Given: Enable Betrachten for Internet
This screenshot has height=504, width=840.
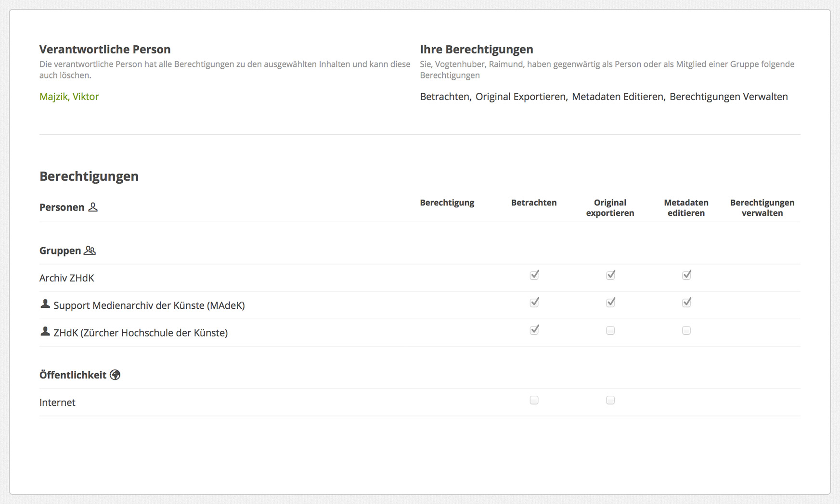Looking at the screenshot, I should pyautogui.click(x=534, y=400).
